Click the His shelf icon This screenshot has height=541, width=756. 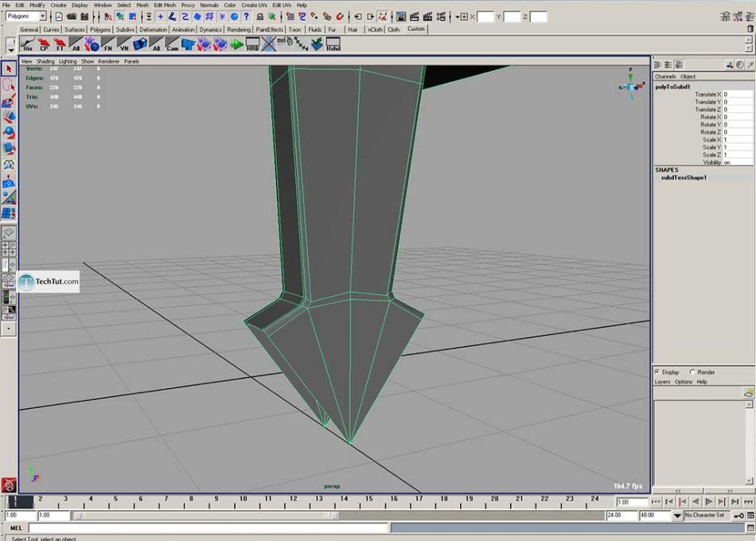29,45
